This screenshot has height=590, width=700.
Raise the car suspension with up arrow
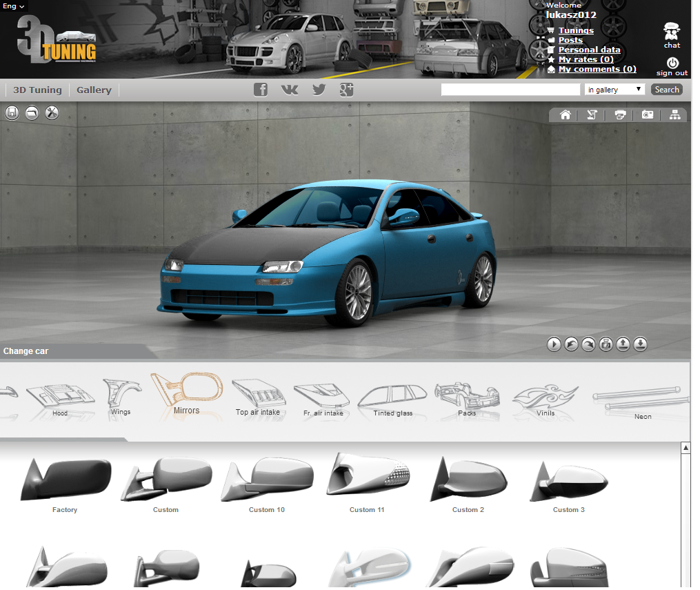[623, 344]
